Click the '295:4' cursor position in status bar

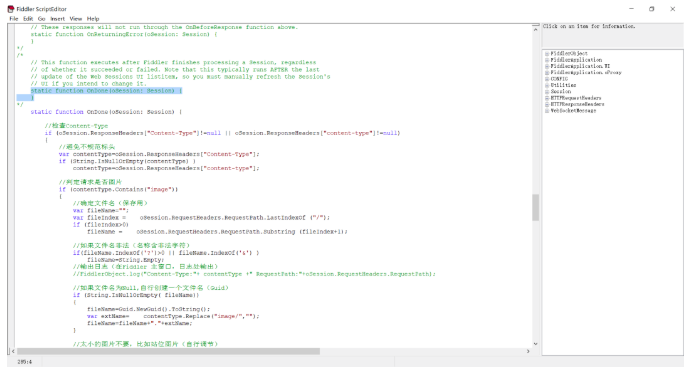(24, 362)
